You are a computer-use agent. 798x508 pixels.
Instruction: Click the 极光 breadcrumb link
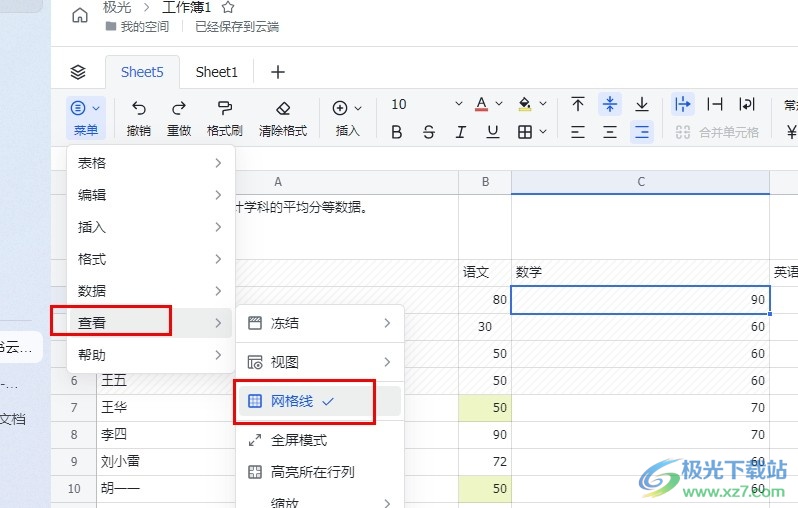click(117, 7)
